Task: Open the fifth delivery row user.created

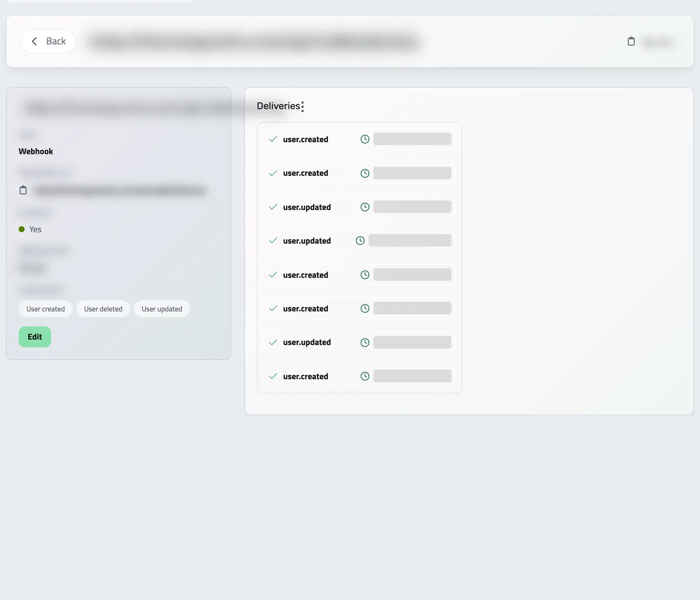Action: click(x=359, y=275)
